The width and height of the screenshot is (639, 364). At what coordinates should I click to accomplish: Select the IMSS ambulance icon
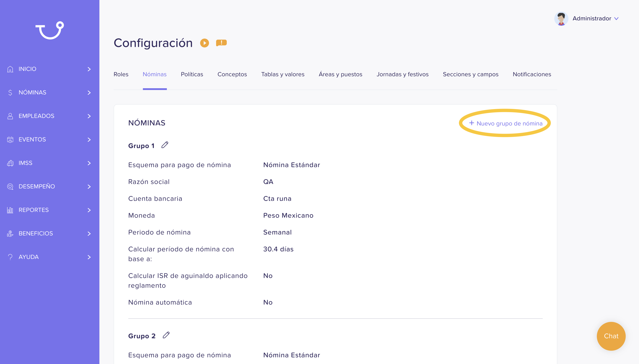[10, 163]
